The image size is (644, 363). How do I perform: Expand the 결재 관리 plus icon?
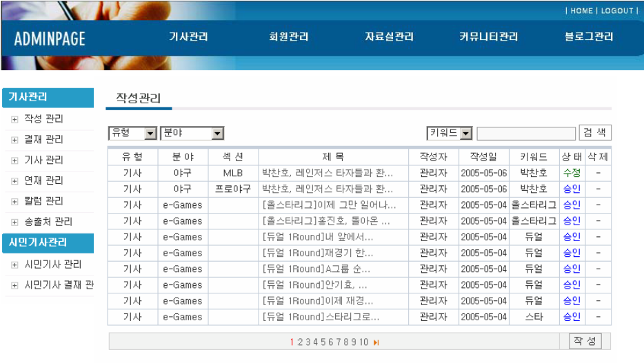[14, 140]
